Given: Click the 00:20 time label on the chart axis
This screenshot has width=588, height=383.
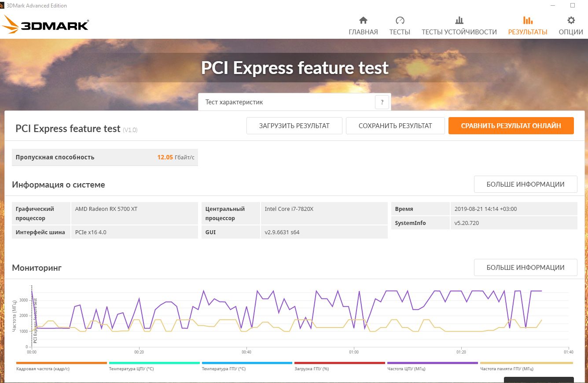Looking at the screenshot, I should (x=139, y=352).
